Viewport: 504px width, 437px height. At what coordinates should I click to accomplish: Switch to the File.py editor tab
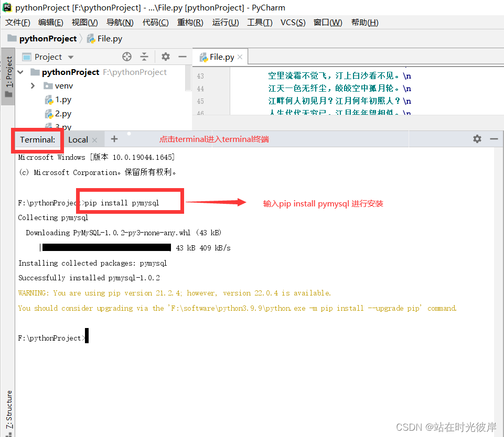(x=221, y=57)
